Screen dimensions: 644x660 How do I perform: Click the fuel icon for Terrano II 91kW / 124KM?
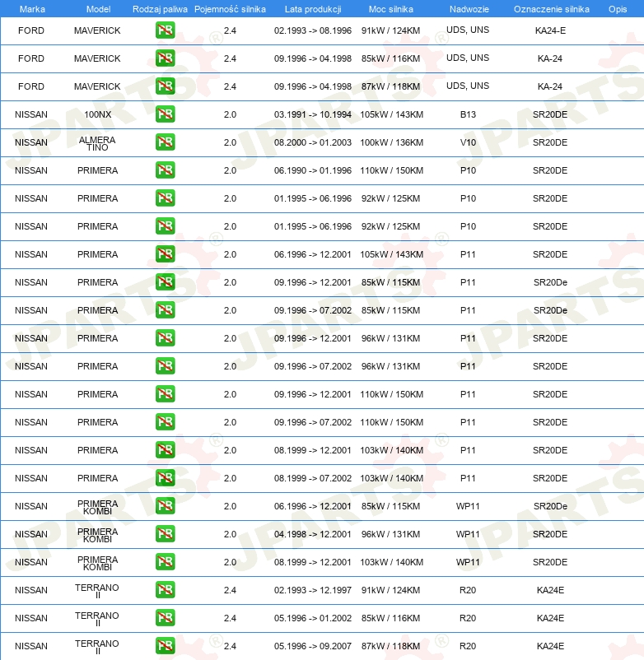[x=165, y=590]
